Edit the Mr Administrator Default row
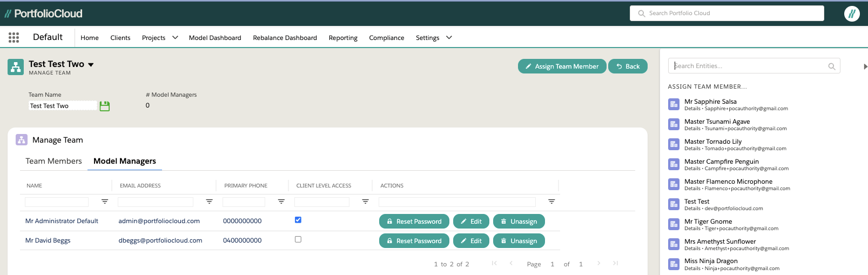The width and height of the screenshot is (868, 275). (472, 222)
